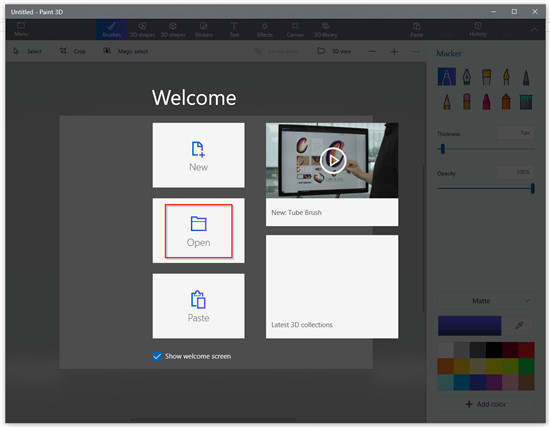Open the more options ellipsis

416,52
